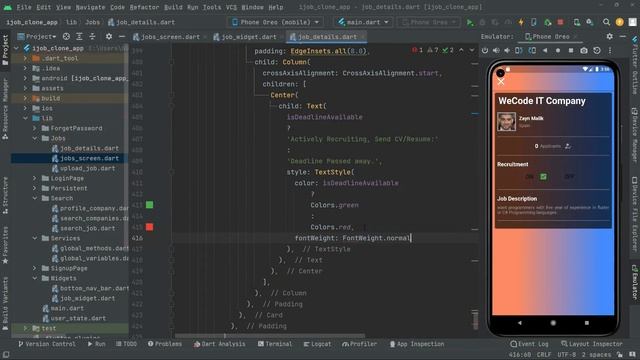The image size is (640, 360).
Task: Rotate emulator right icon
Action: click(x=532, y=51)
